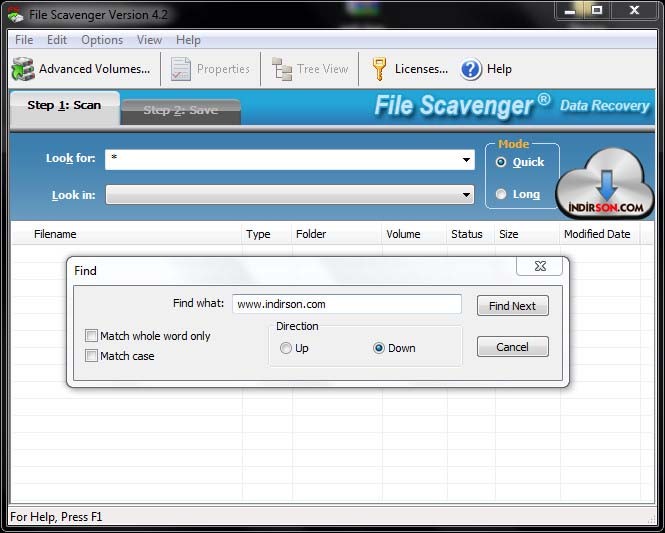Image resolution: width=665 pixels, height=533 pixels.
Task: Open the Options menu
Action: [102, 40]
